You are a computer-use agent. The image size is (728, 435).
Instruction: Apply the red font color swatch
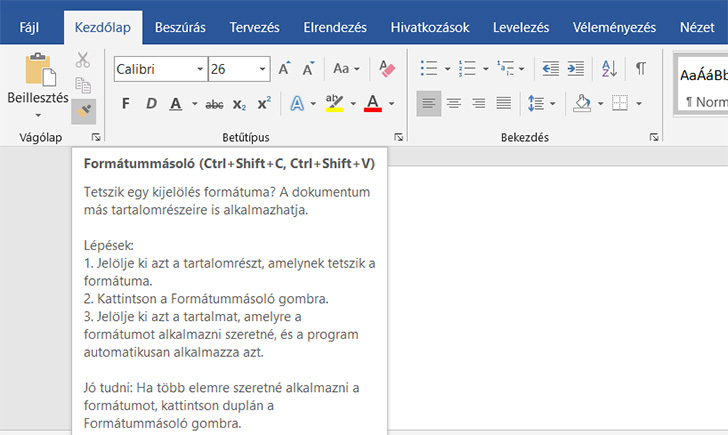point(372,104)
